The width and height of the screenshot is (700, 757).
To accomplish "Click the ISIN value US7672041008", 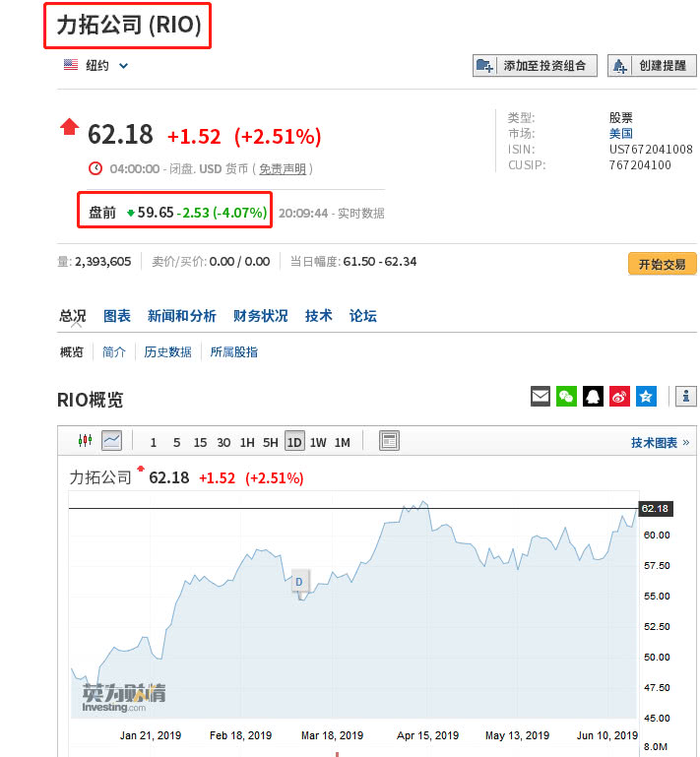I will pyautogui.click(x=650, y=150).
